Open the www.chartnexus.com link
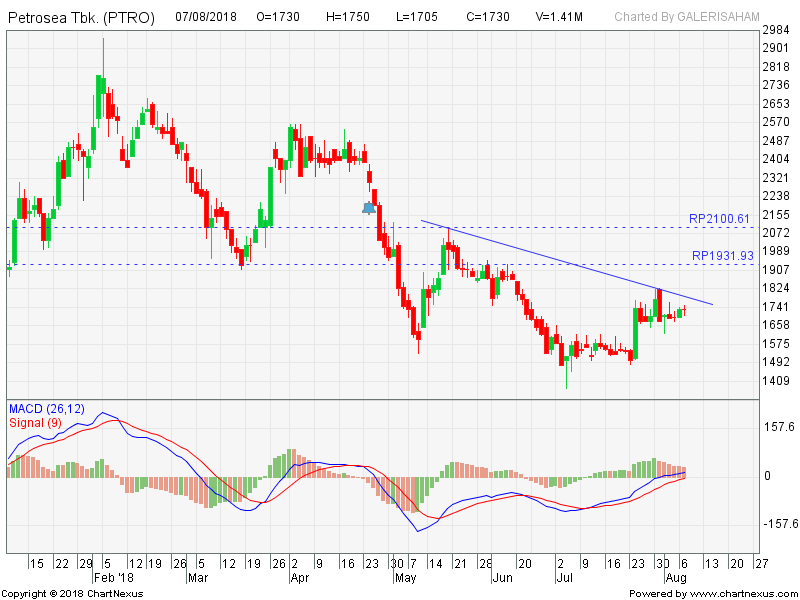The height and width of the screenshot is (600, 800). (743, 593)
